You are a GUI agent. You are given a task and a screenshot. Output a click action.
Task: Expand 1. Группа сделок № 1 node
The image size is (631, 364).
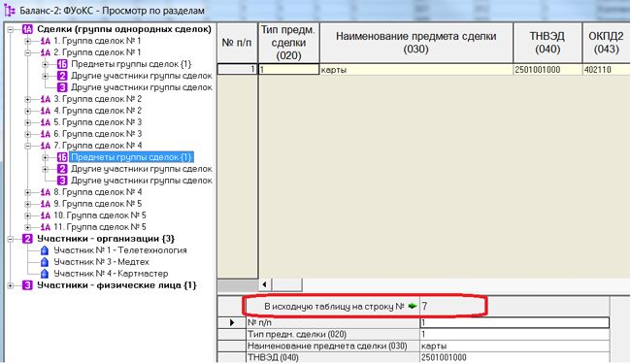tap(28, 41)
